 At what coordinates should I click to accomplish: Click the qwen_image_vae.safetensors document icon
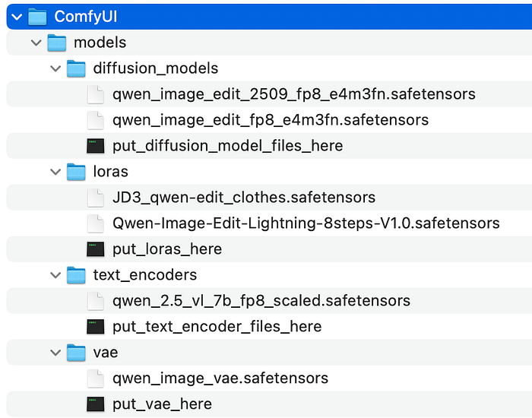pyautogui.click(x=95, y=378)
